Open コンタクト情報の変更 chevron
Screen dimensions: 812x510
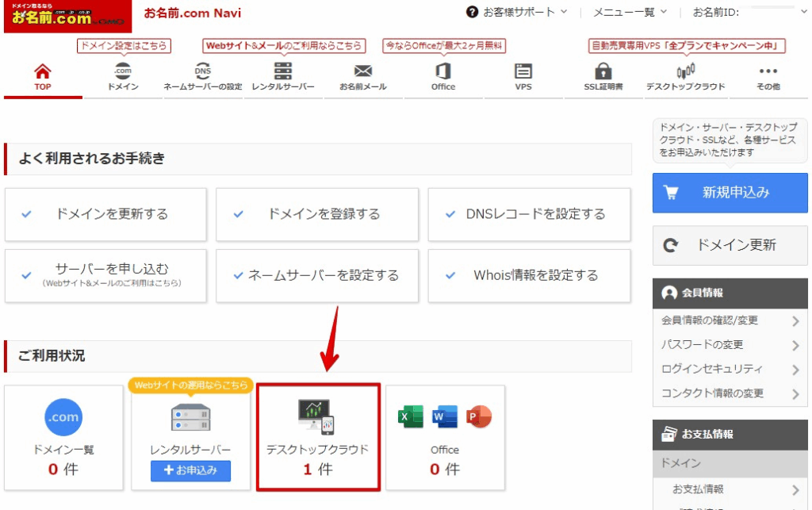(x=795, y=394)
